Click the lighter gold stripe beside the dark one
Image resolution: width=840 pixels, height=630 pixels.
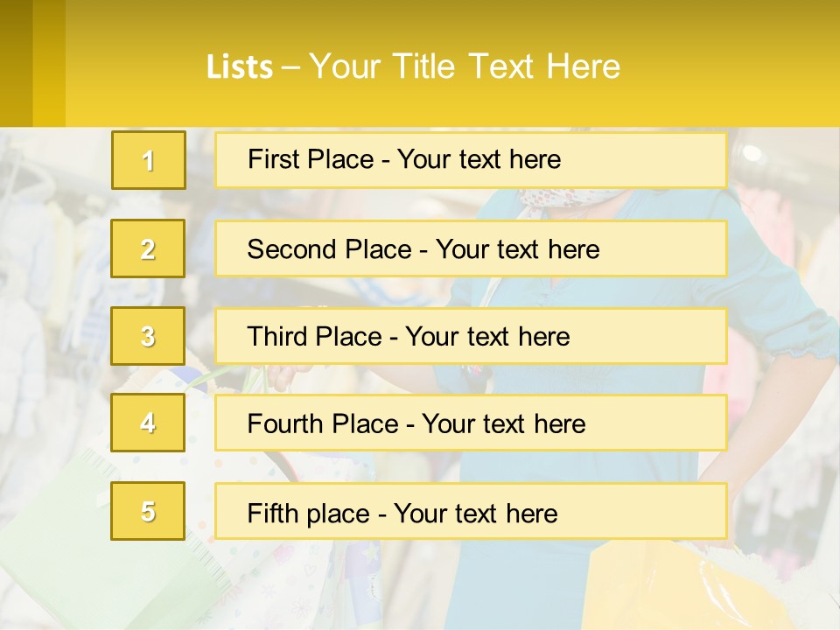click(x=49, y=63)
